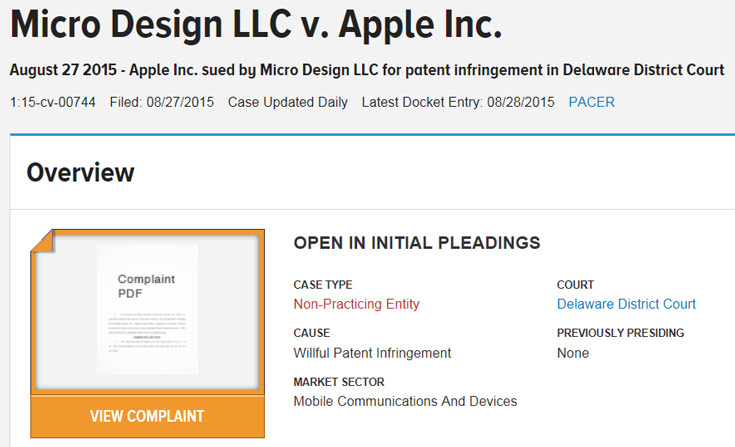Open the PACER link

tap(592, 102)
